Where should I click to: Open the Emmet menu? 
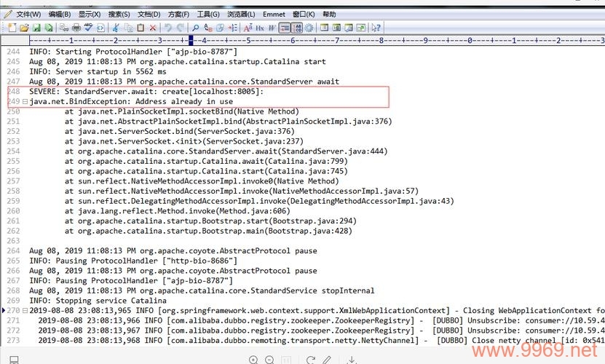pyautogui.click(x=274, y=14)
